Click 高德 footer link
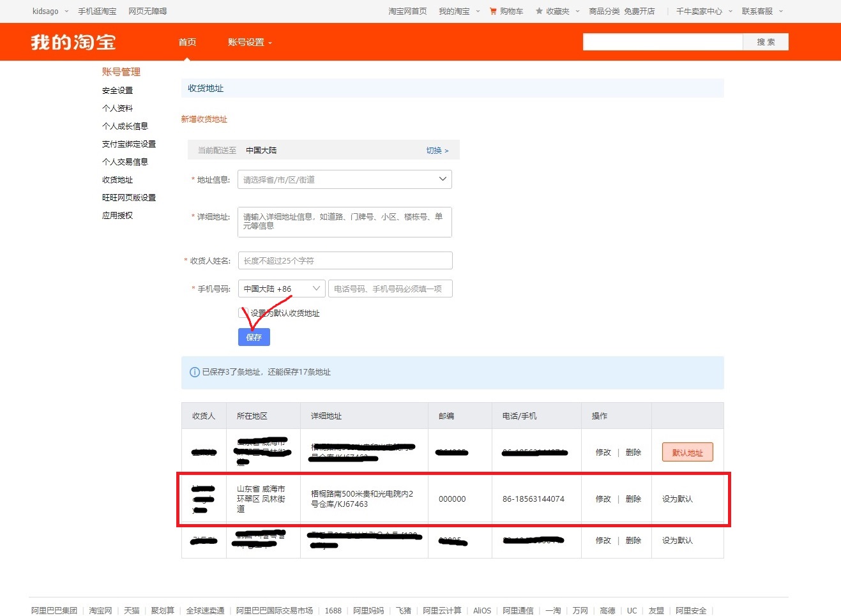Image resolution: width=841 pixels, height=616 pixels. [x=607, y=611]
